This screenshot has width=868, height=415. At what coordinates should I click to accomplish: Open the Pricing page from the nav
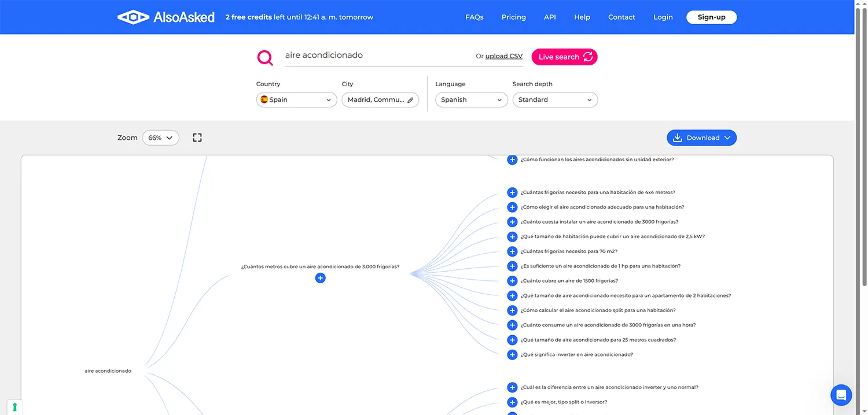click(x=513, y=17)
